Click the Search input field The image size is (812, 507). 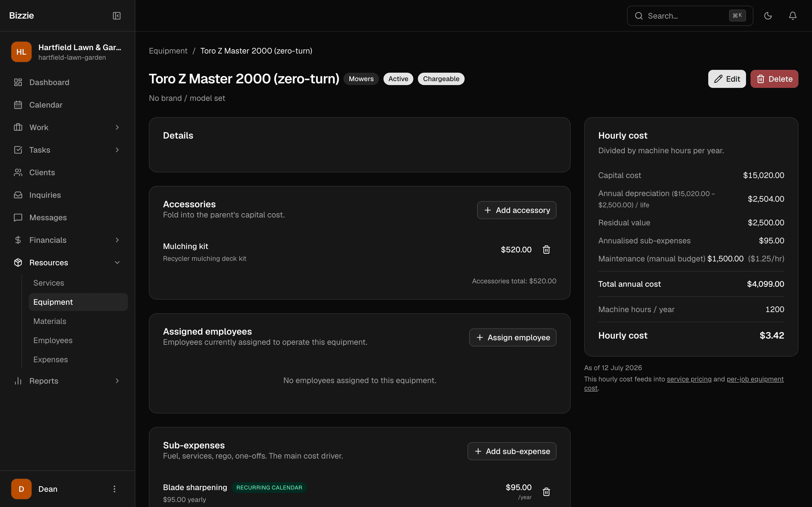(x=690, y=16)
